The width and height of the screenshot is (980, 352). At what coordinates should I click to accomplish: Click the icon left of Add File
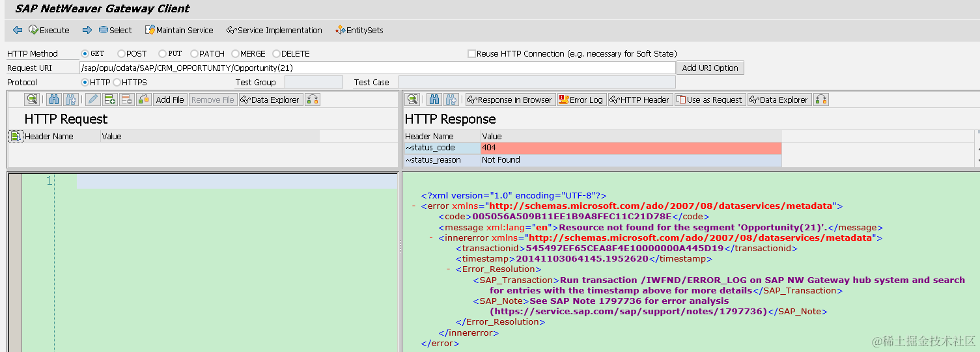point(144,100)
